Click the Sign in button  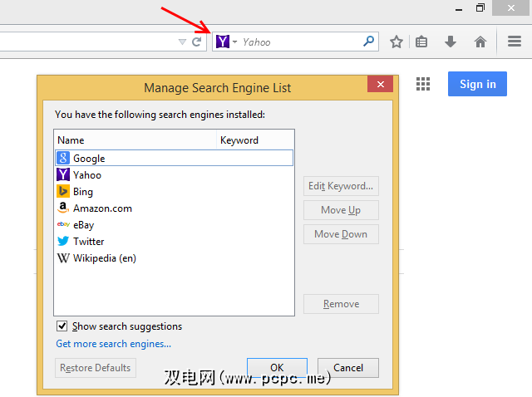coord(477,84)
